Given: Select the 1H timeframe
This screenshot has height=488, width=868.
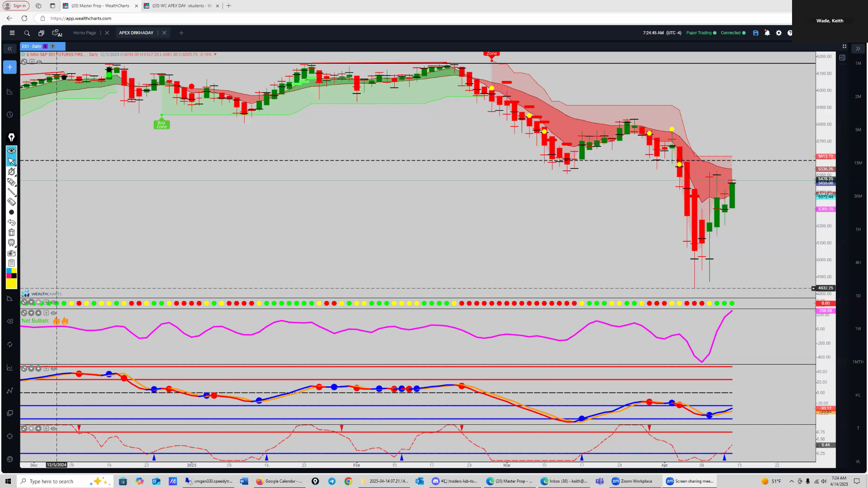Looking at the screenshot, I should [858, 230].
